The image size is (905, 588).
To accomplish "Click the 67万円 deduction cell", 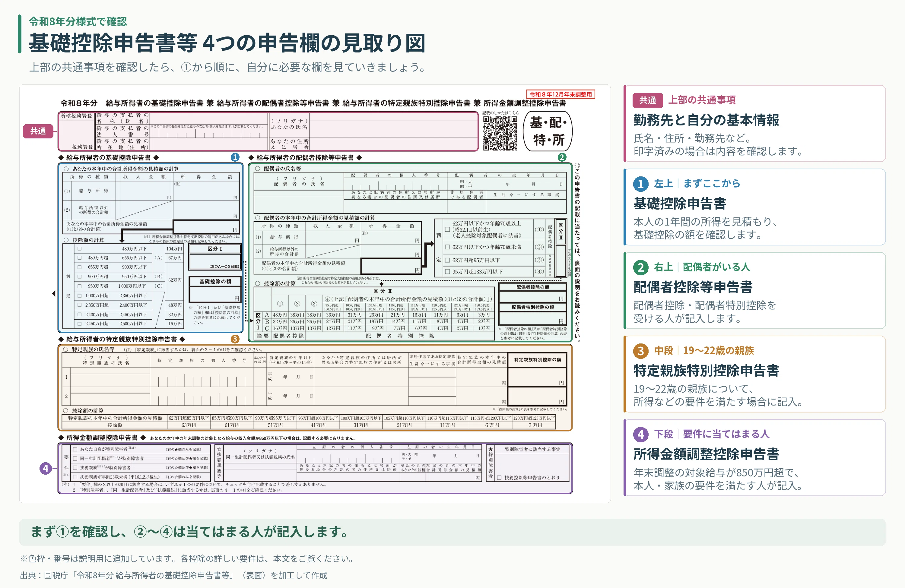I will [175, 258].
